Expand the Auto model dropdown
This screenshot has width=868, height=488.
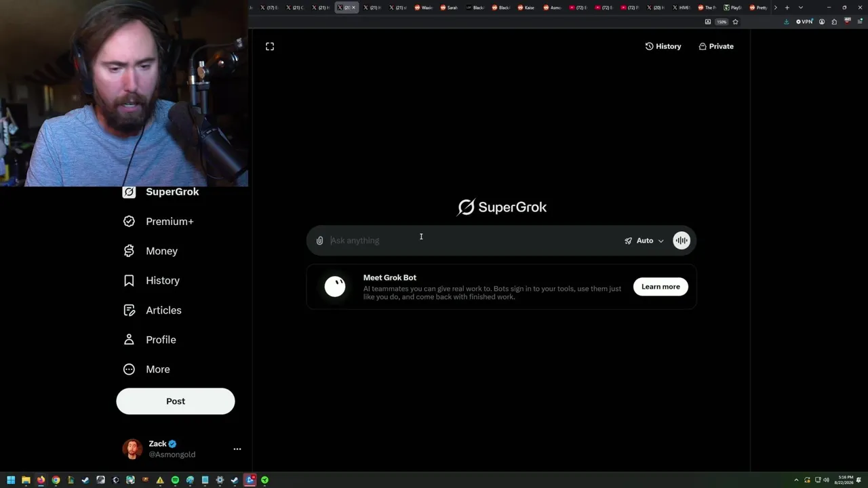(x=644, y=241)
